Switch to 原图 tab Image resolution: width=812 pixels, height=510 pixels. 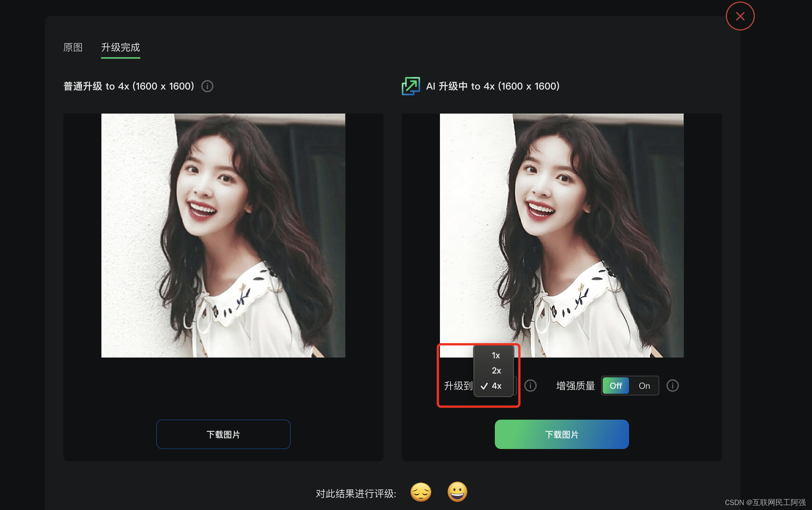[73, 47]
